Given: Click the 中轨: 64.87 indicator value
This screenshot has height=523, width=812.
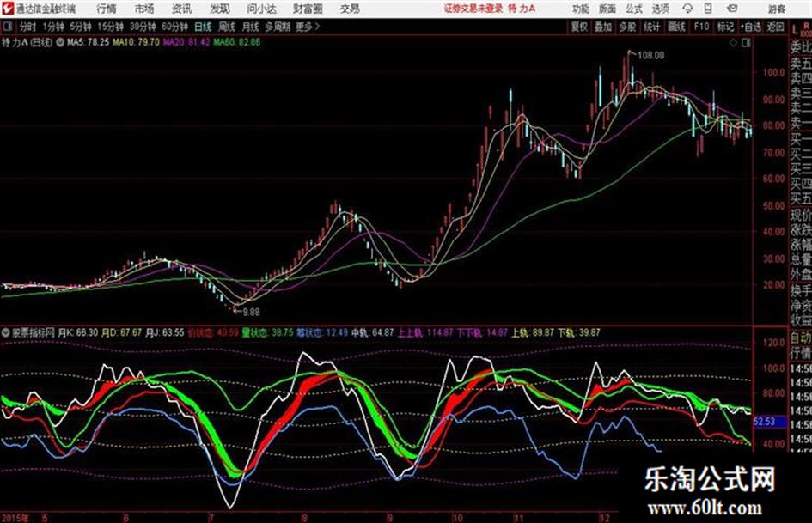Looking at the screenshot, I should click(372, 333).
